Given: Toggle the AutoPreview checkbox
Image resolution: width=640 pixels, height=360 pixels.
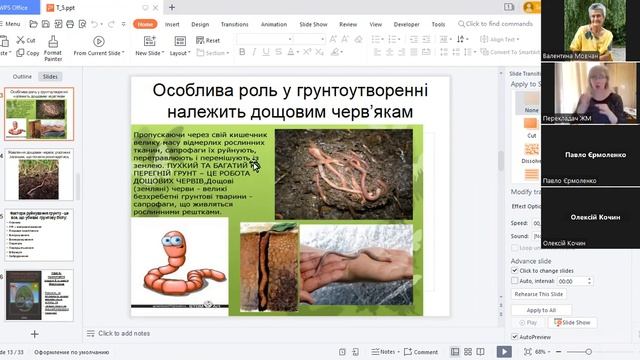Looking at the screenshot, I should [514, 337].
